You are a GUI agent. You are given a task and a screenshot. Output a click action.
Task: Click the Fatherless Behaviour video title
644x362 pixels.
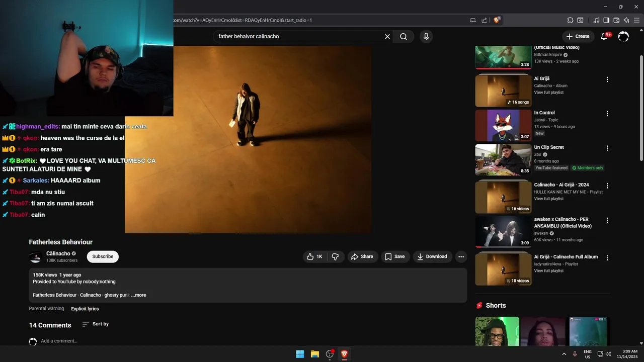point(61,242)
